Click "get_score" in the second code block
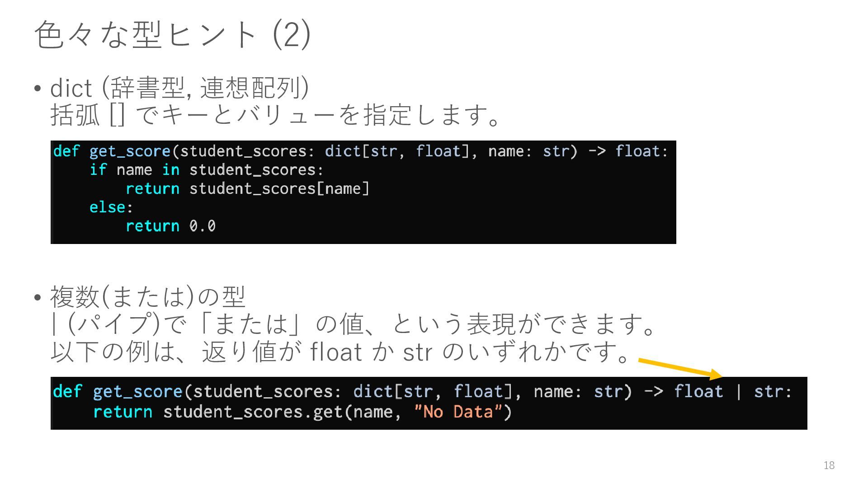Image resolution: width=868 pixels, height=488 pixels. pos(137,391)
